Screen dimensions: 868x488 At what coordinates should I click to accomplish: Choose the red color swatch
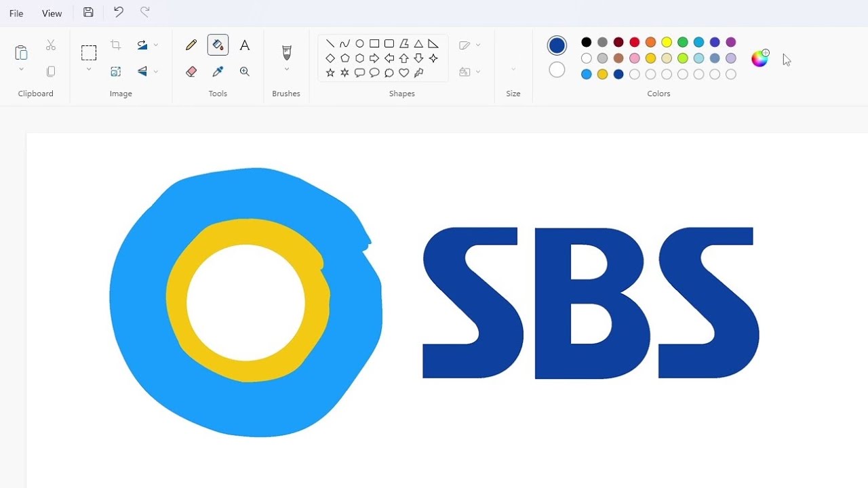(x=635, y=42)
